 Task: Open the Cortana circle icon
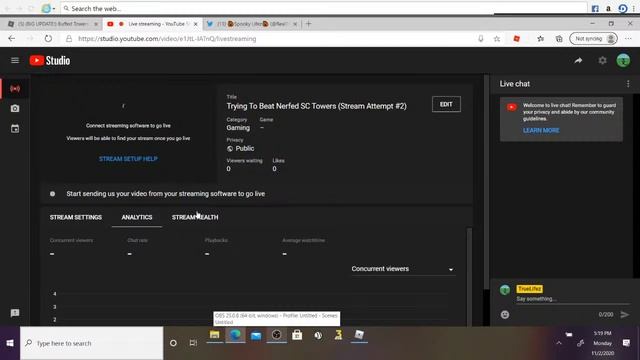point(173,343)
